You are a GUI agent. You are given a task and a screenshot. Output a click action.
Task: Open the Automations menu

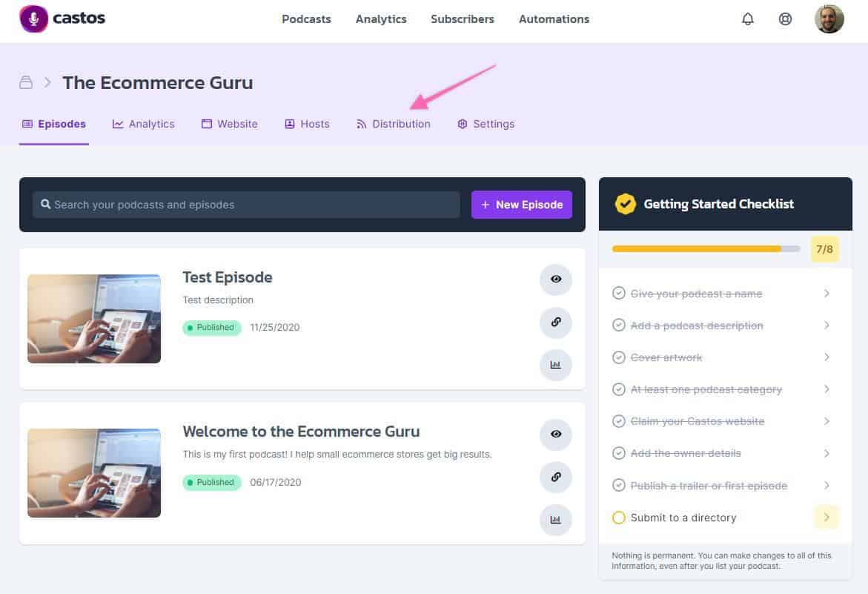click(x=554, y=19)
